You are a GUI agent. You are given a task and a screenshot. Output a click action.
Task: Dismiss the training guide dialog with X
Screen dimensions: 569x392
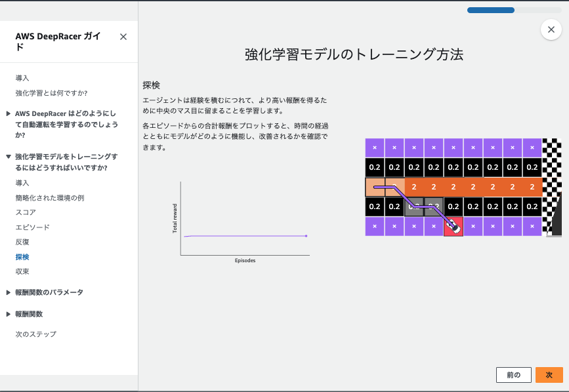pyautogui.click(x=551, y=29)
